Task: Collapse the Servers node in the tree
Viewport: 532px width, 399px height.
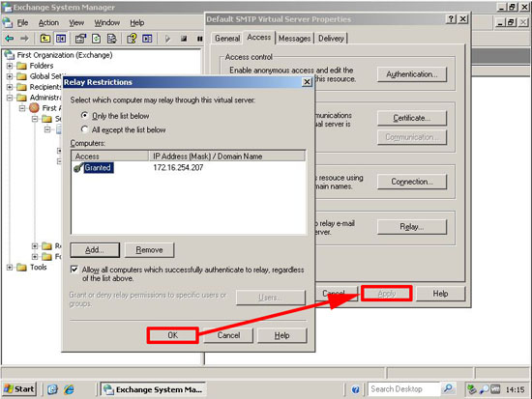Action: tap(35, 119)
